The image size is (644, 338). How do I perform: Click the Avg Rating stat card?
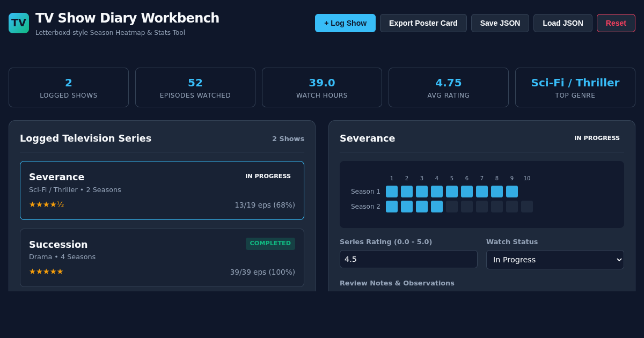click(449, 87)
